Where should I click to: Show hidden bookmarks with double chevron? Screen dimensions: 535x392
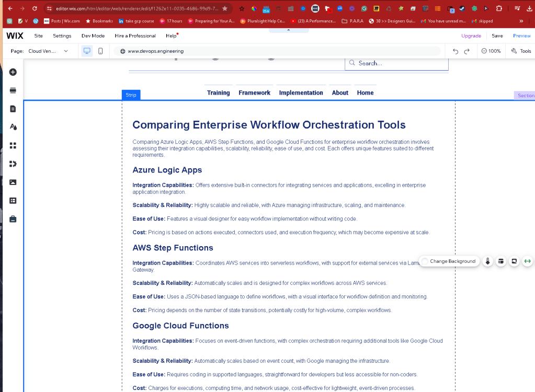coord(521,21)
